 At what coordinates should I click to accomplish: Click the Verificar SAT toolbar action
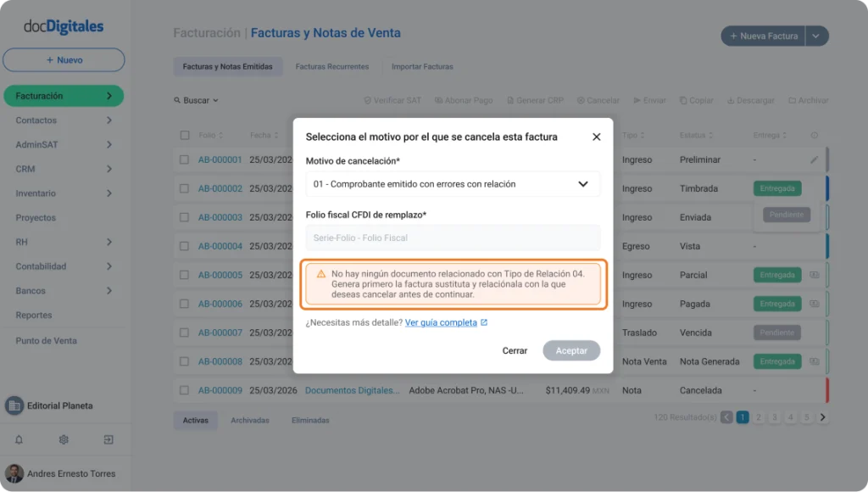click(x=392, y=100)
